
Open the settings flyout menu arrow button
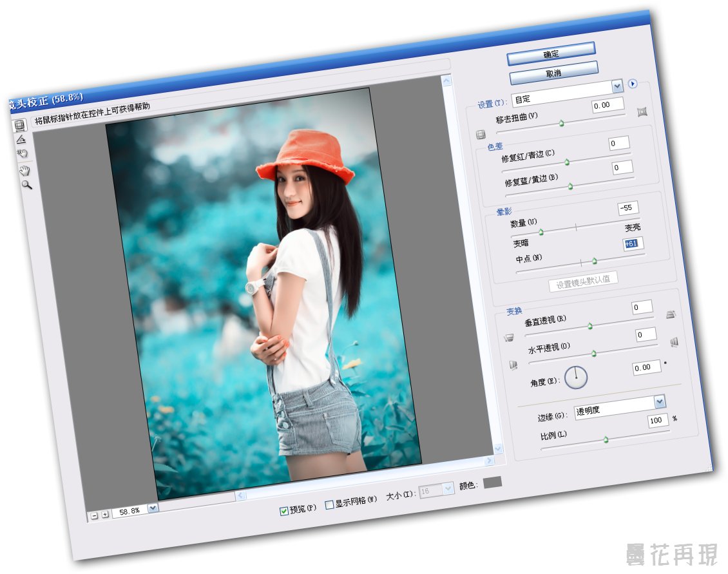633,84
